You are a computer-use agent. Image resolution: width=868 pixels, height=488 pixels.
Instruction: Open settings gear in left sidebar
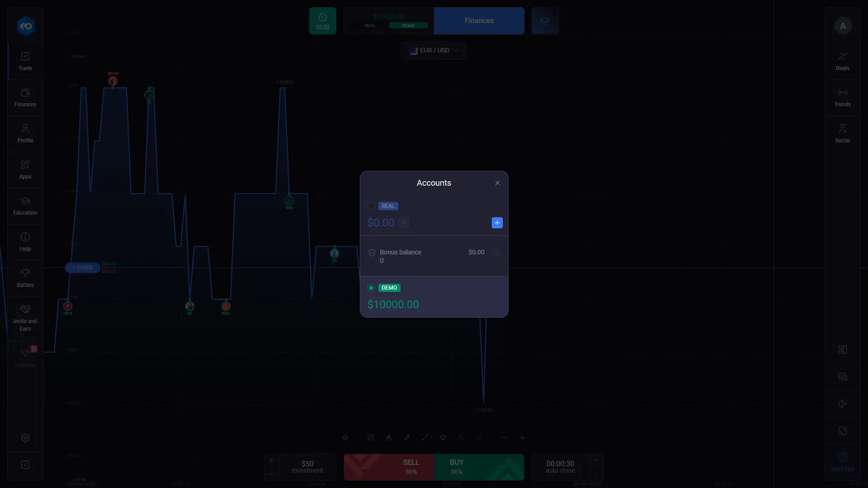point(25,438)
